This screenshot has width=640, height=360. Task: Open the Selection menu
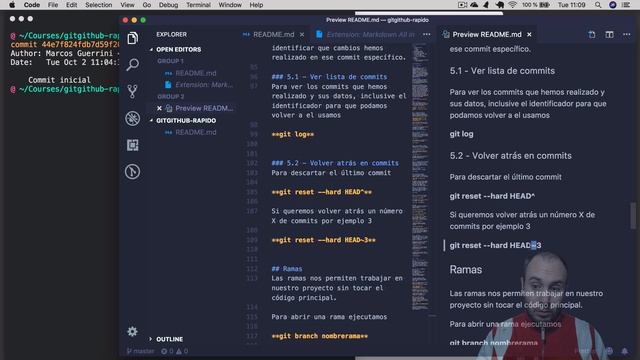point(98,5)
